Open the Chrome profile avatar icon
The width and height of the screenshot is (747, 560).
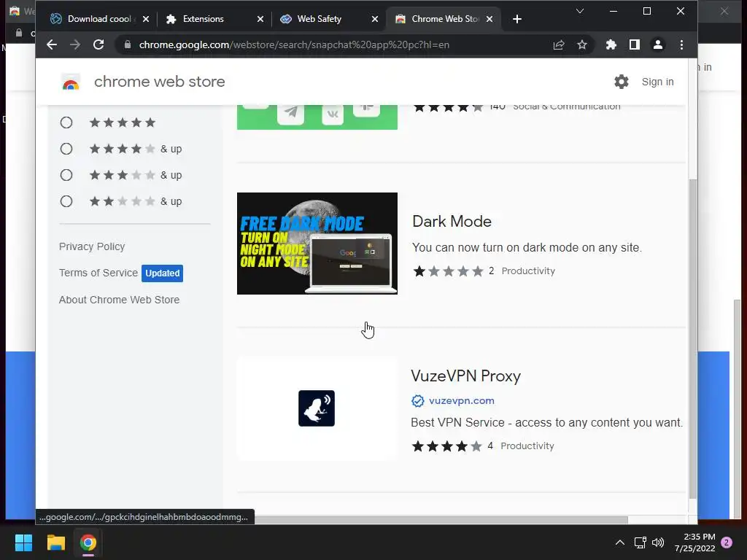point(658,44)
